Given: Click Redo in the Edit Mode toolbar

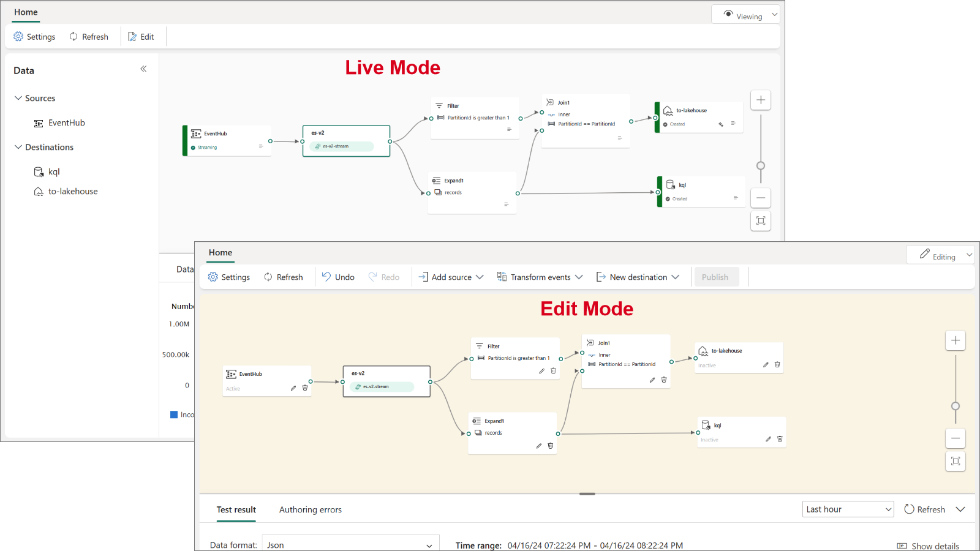Looking at the screenshot, I should click(x=384, y=277).
